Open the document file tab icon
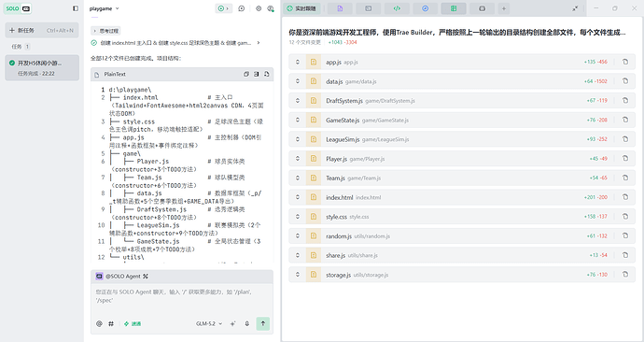 pyautogui.click(x=340, y=8)
